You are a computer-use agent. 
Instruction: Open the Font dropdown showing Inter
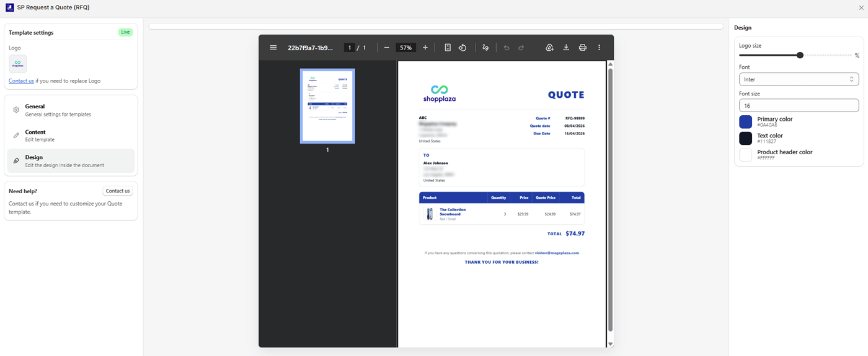tap(799, 79)
